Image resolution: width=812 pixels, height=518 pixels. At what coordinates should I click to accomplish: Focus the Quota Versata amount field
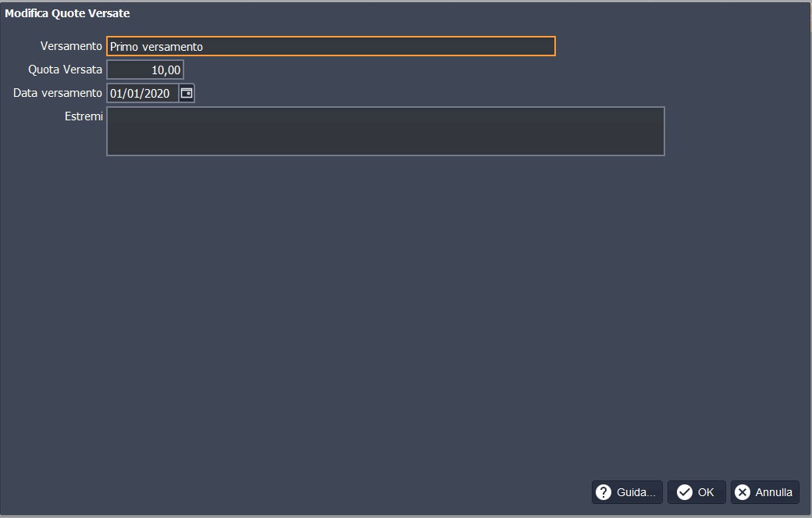click(x=145, y=70)
